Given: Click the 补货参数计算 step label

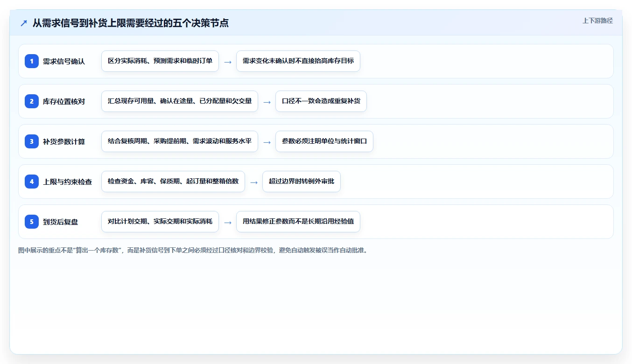Looking at the screenshot, I should click(64, 141).
